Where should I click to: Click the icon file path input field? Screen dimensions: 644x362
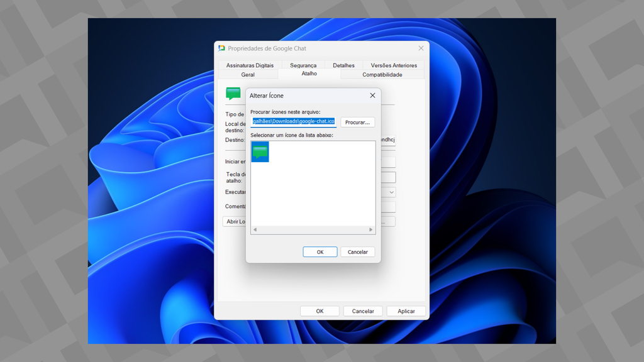293,121
